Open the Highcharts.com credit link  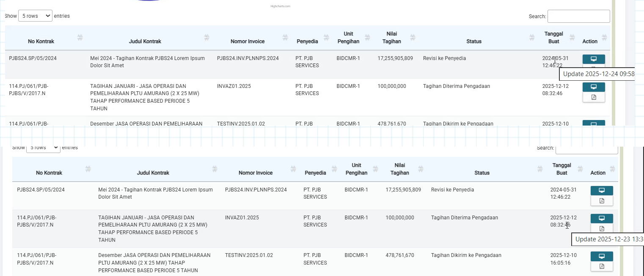[280, 6]
